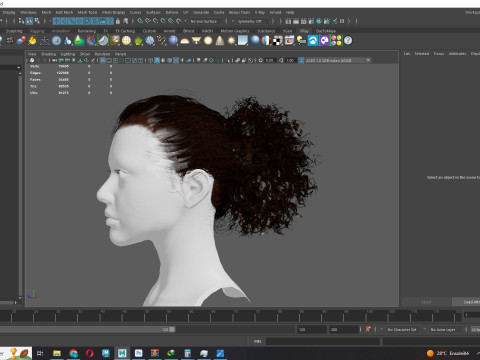
Task: Click the cone spotlight shelf icon
Action: click(x=220, y=41)
